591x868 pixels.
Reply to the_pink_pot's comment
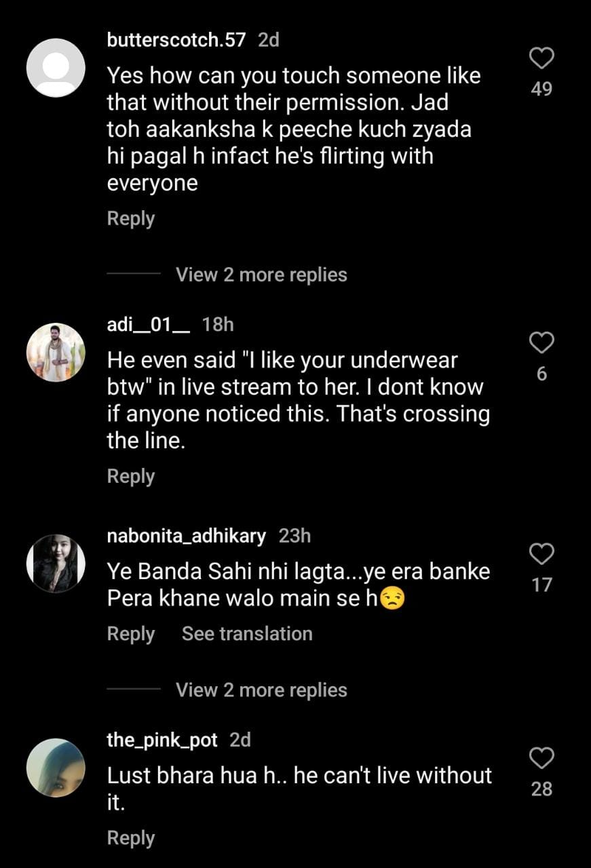pyautogui.click(x=131, y=837)
